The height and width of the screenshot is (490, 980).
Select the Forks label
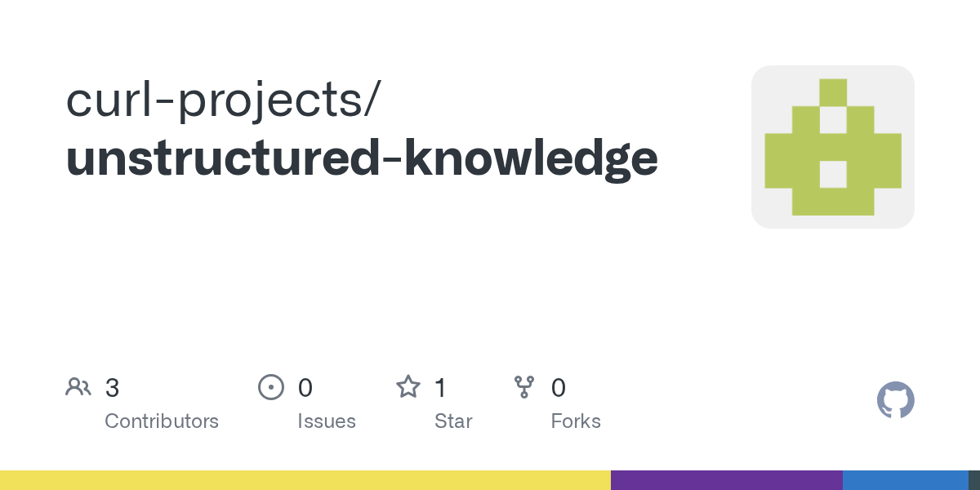pyautogui.click(x=576, y=421)
